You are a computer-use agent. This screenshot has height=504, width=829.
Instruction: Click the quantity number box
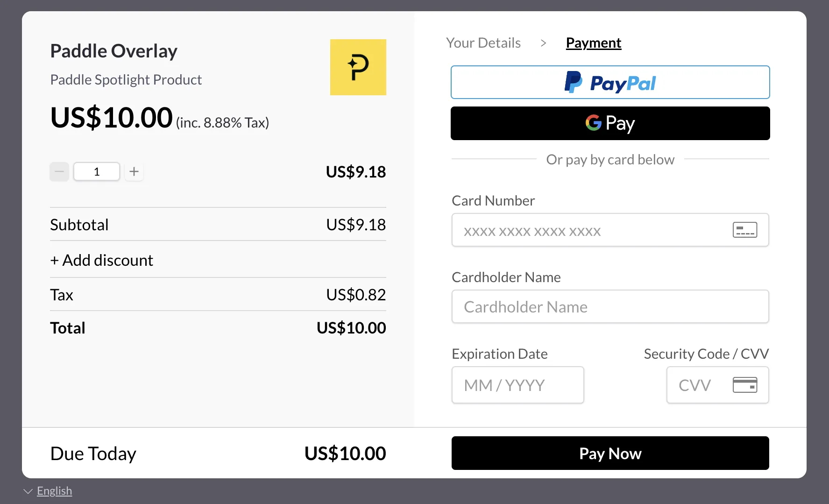click(x=96, y=171)
